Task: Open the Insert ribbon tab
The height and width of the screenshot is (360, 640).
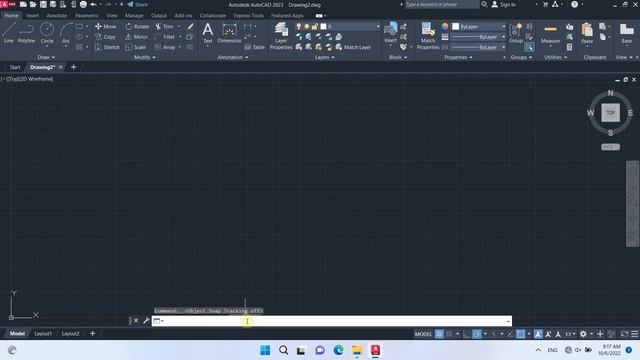Action: (32, 16)
